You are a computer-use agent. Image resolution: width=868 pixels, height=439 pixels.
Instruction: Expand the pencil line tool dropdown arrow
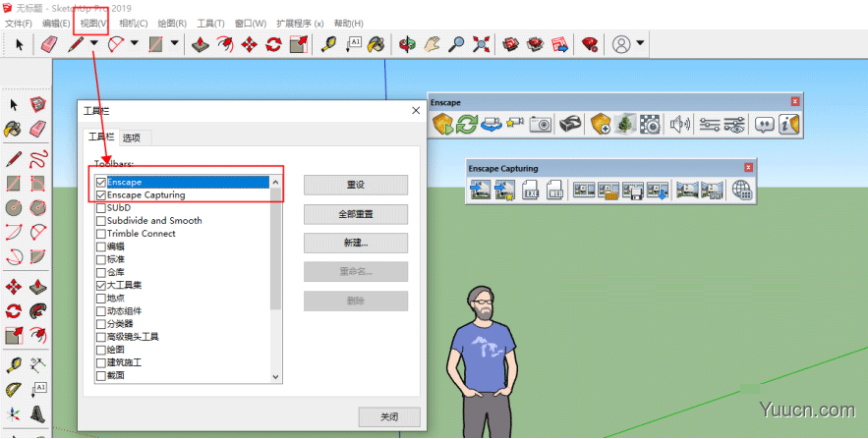94,43
